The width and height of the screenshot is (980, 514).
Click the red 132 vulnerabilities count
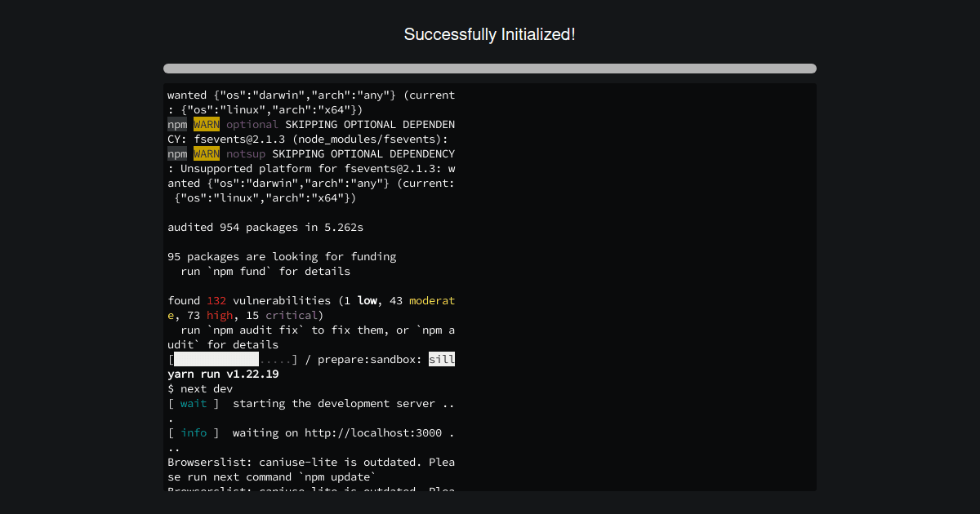[216, 300]
